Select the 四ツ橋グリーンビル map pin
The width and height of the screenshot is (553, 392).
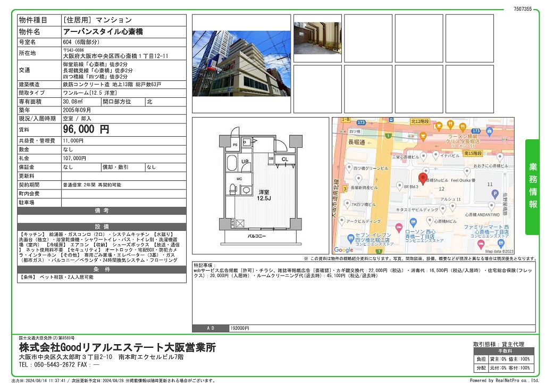coord(349,168)
